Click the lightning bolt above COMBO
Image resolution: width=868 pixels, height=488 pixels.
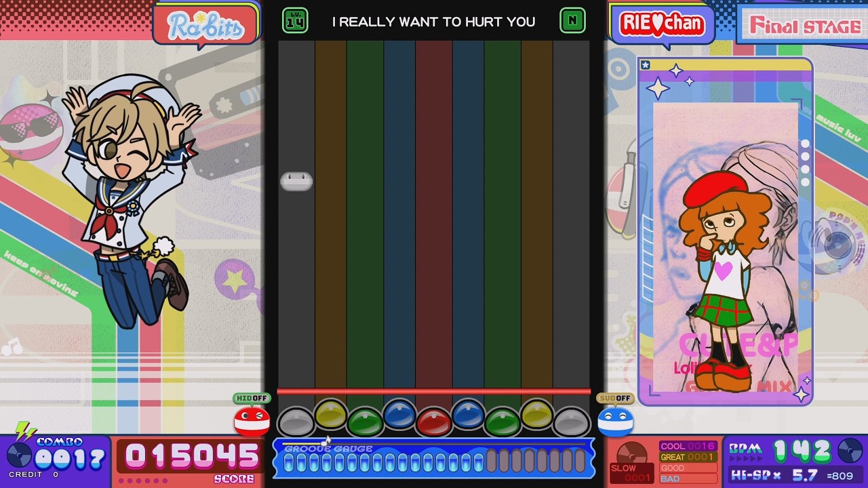25,431
